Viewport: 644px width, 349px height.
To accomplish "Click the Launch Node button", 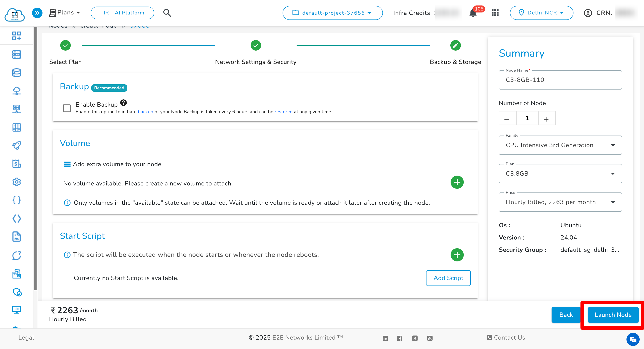I will tap(613, 315).
